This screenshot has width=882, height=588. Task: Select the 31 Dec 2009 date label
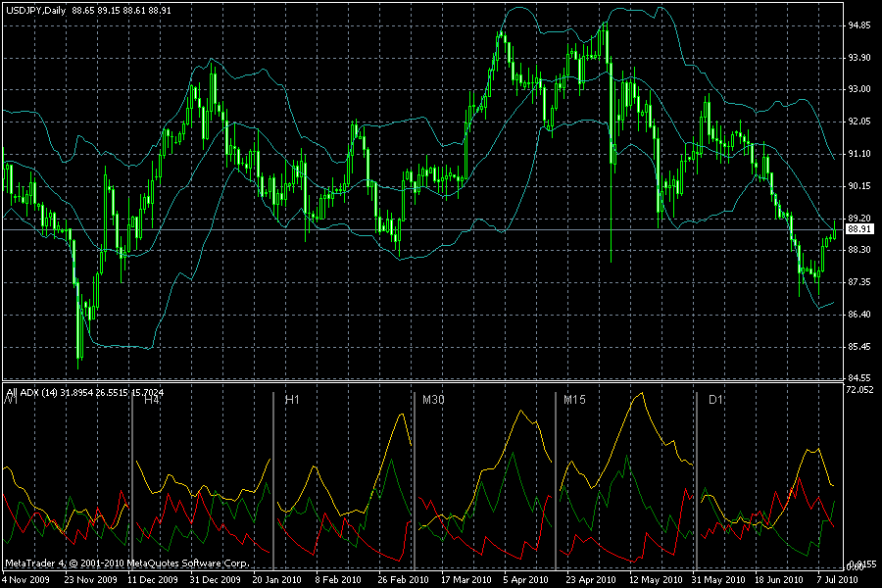[x=215, y=579]
